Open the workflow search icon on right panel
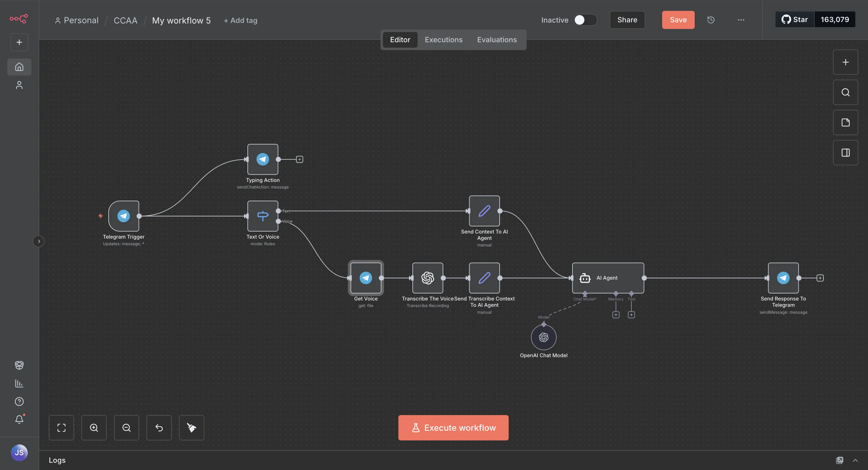The image size is (868, 470). click(x=845, y=92)
